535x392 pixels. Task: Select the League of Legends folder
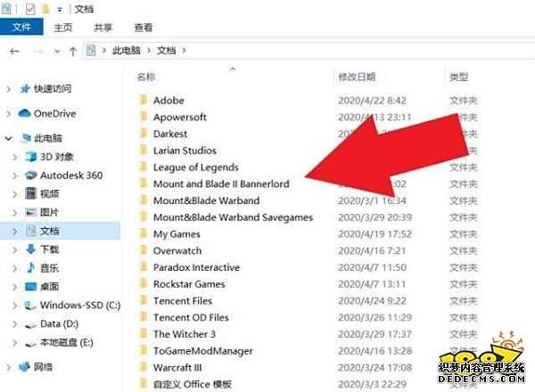[x=196, y=167]
